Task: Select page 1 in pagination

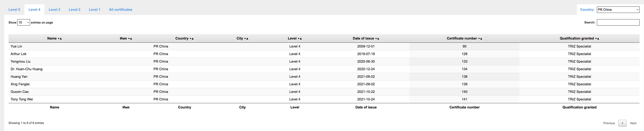Action: (622, 123)
